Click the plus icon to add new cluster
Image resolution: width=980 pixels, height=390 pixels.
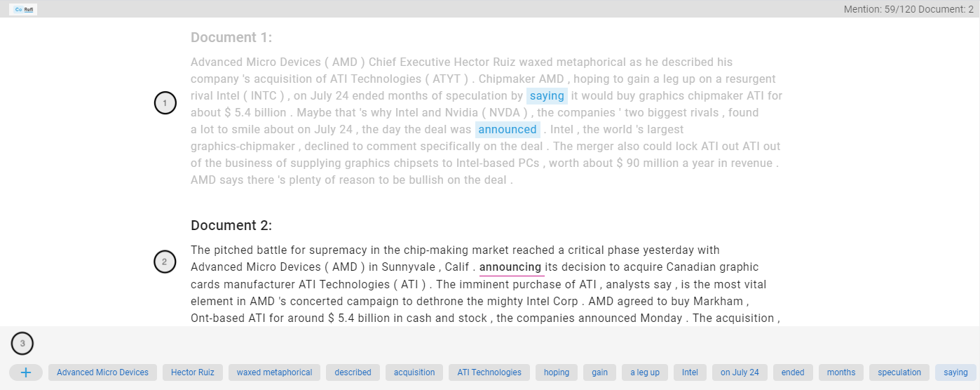26,372
